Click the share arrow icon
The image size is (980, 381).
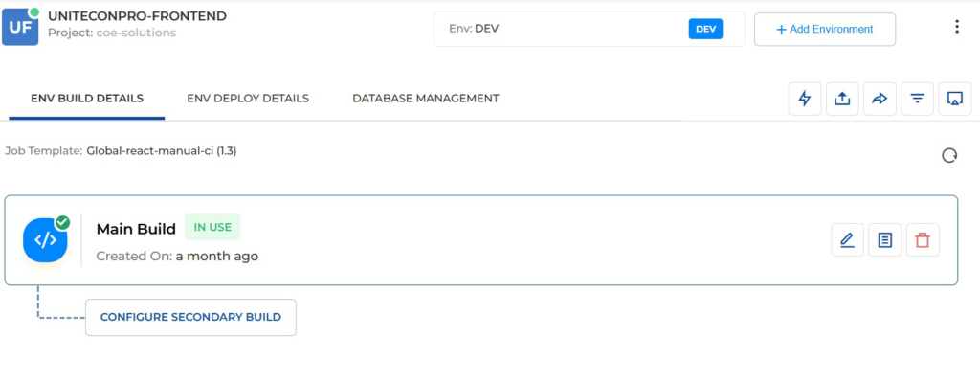coord(880,99)
